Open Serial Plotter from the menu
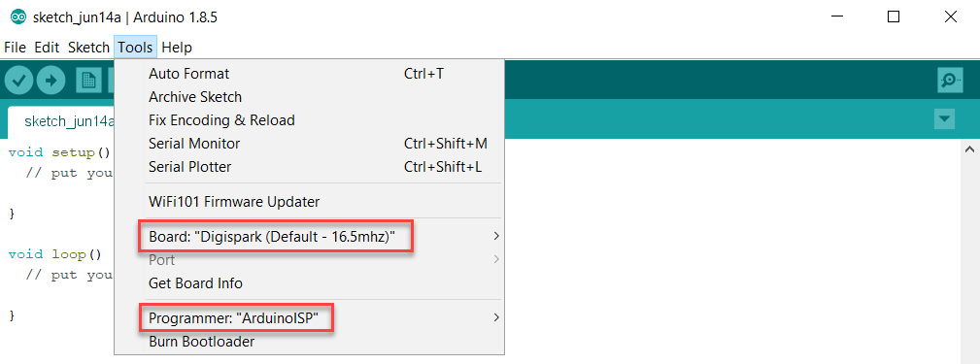Screen dimensions: 980x364 pyautogui.click(x=310, y=167)
